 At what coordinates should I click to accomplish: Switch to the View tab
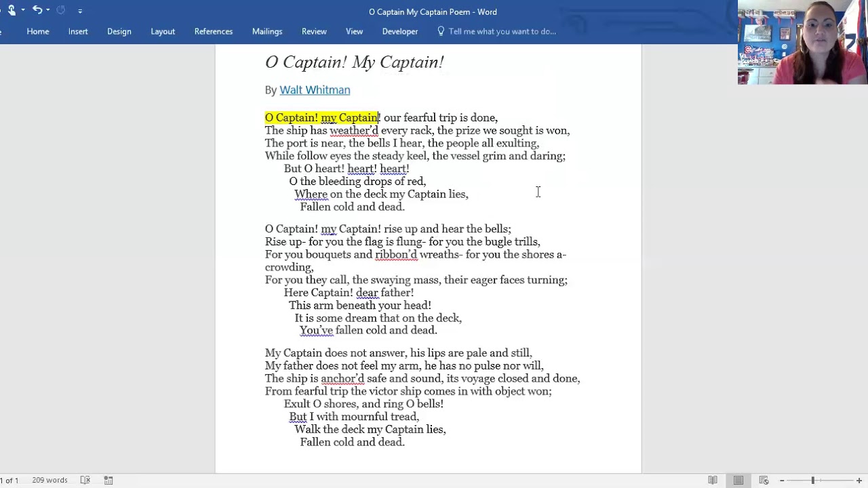[354, 31]
